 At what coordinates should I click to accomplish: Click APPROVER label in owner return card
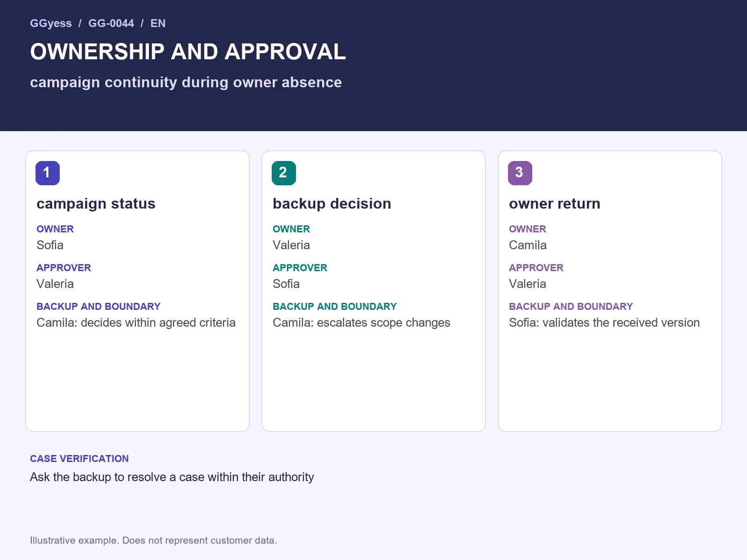click(536, 268)
